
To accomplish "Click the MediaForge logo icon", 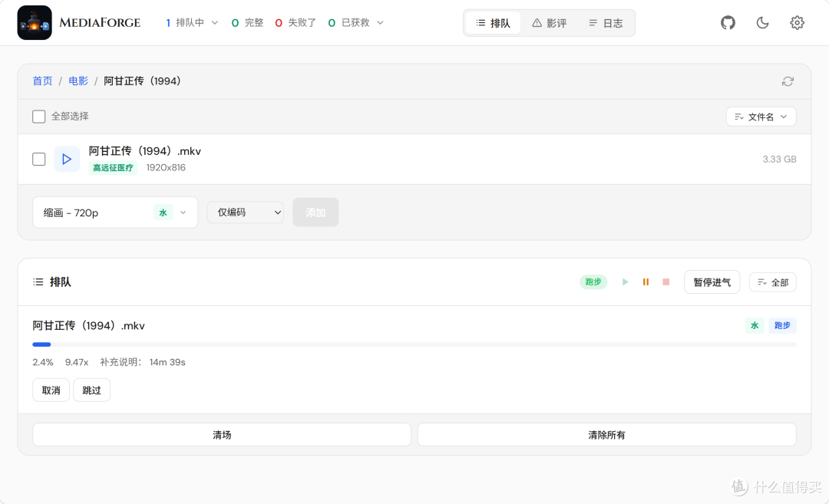I will (35, 23).
